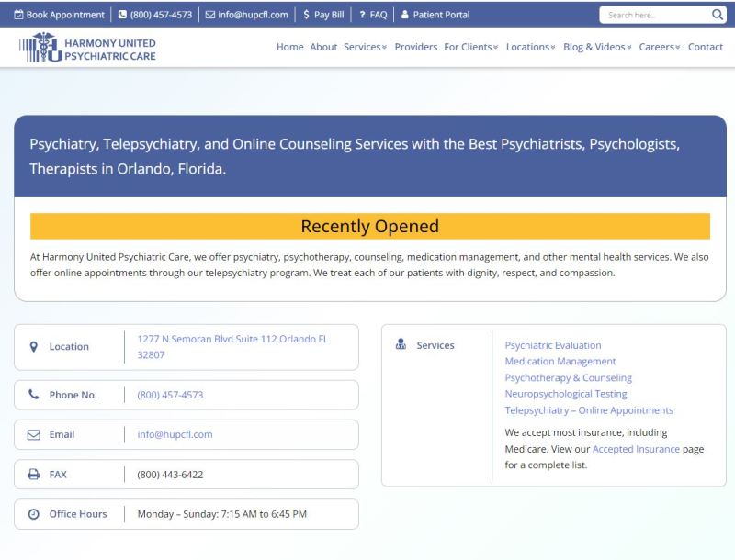735x560 pixels.
Task: Open the About page
Action: pyautogui.click(x=323, y=47)
